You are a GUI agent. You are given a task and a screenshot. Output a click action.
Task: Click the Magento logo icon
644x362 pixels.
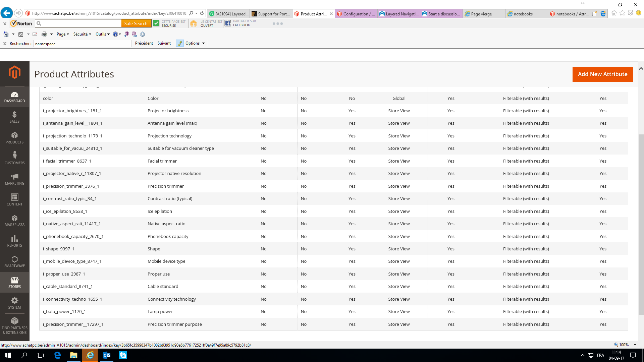click(x=14, y=72)
